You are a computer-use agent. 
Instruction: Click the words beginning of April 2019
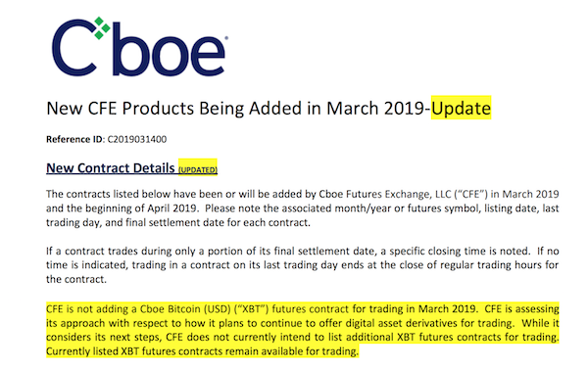[140, 208]
